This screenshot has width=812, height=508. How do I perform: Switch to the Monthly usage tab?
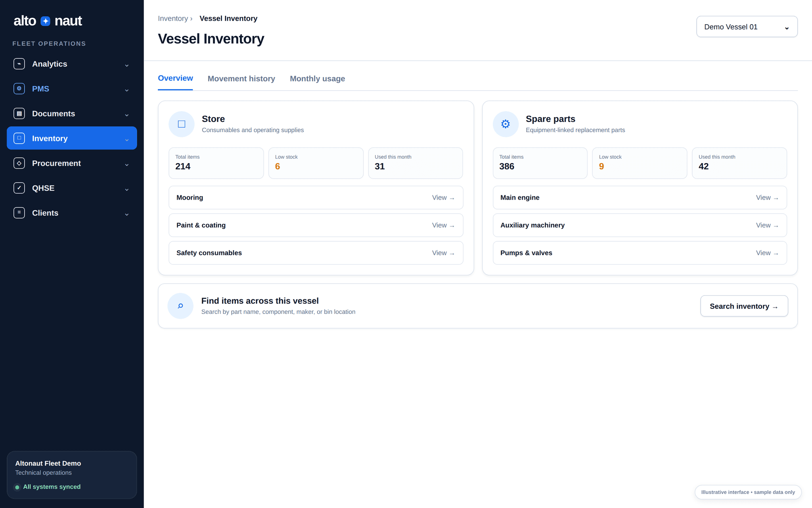(x=318, y=79)
